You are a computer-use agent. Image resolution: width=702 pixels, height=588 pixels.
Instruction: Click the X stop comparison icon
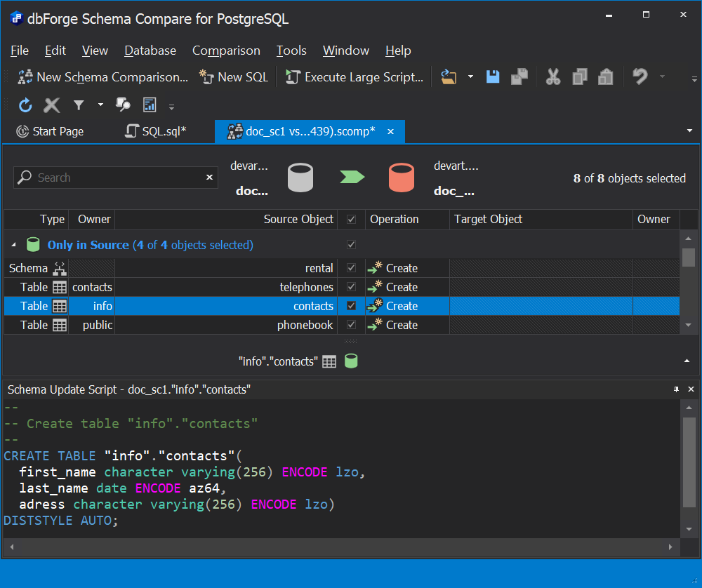point(52,105)
